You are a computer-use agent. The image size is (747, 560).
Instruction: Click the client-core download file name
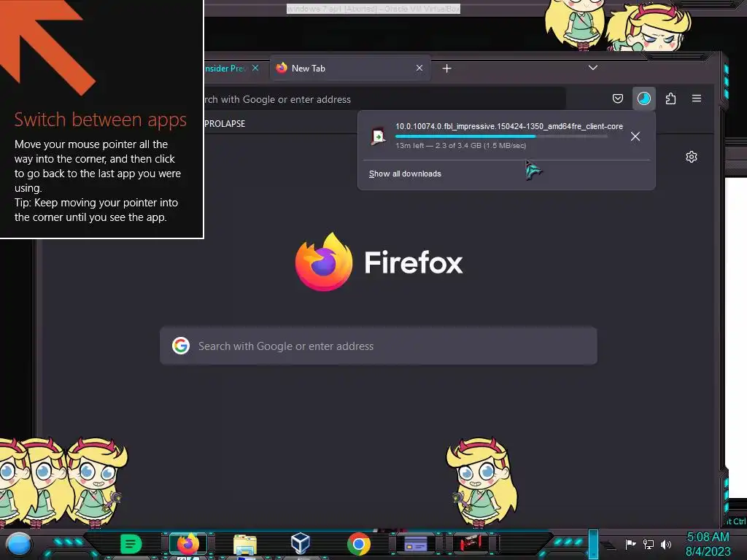[x=508, y=126]
